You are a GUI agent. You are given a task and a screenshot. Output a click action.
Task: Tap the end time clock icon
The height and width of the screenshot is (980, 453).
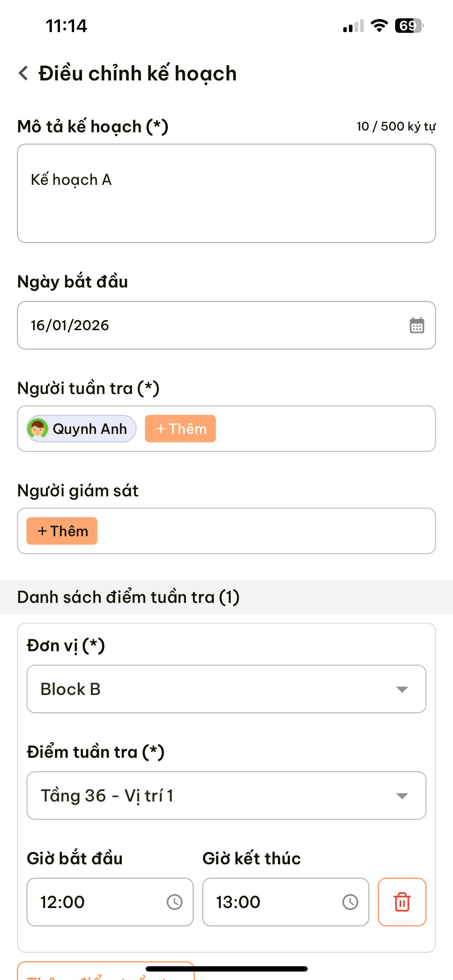(x=350, y=902)
